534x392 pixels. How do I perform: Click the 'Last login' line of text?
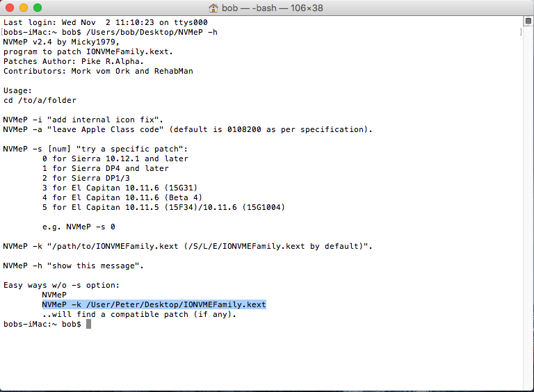[105, 22]
